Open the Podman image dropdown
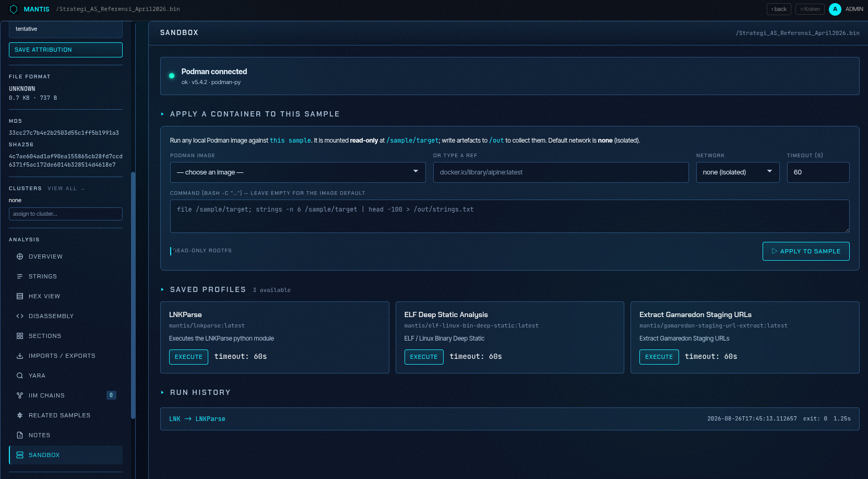Screen dimensions: 868x479 [x=298, y=172]
